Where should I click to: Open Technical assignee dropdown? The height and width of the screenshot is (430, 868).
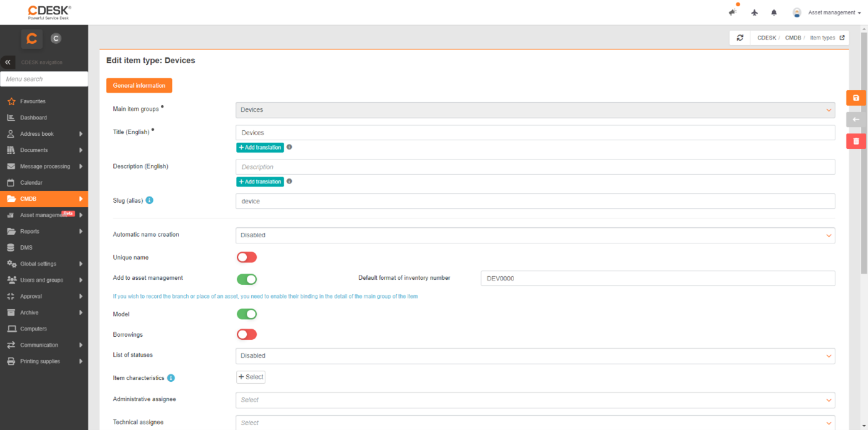[x=535, y=422]
